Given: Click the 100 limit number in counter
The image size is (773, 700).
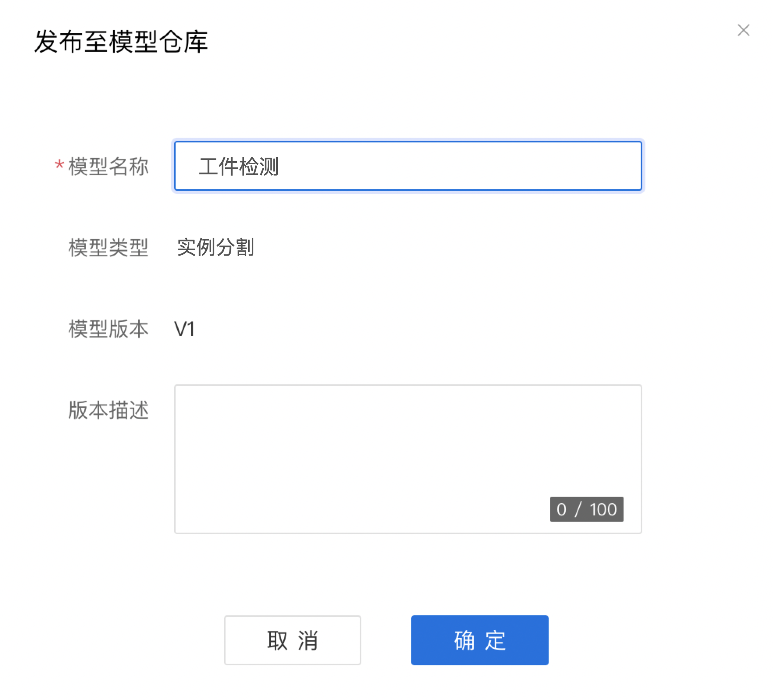Looking at the screenshot, I should click(603, 509).
